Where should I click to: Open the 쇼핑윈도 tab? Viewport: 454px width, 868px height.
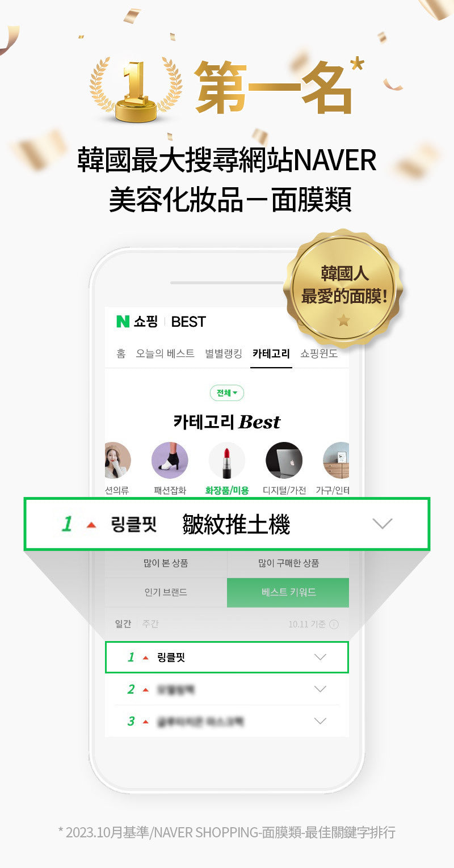tap(319, 353)
